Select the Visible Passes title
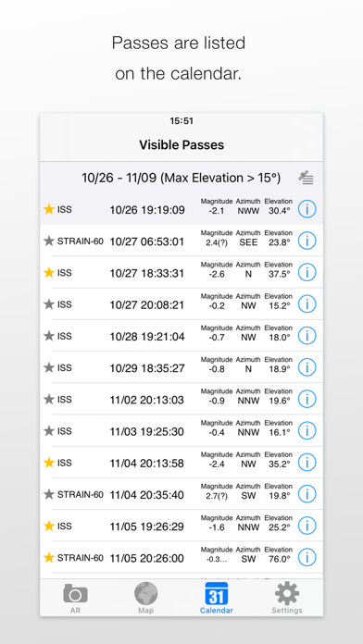Viewport: 363px width, 644px height. [181, 144]
